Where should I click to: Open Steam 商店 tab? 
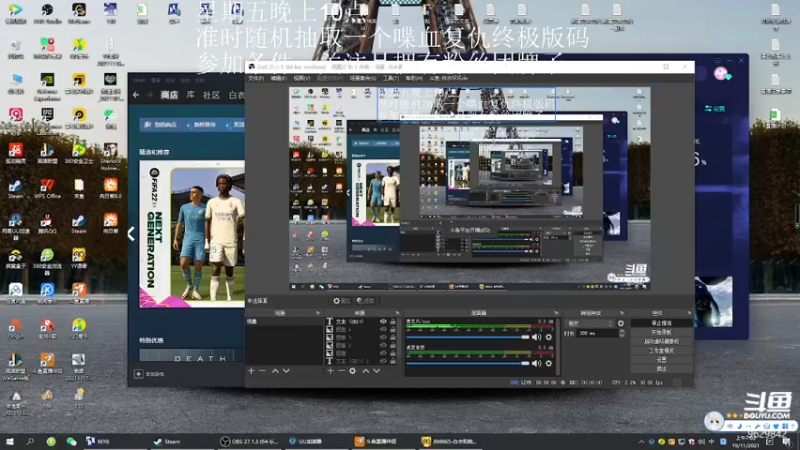169,95
